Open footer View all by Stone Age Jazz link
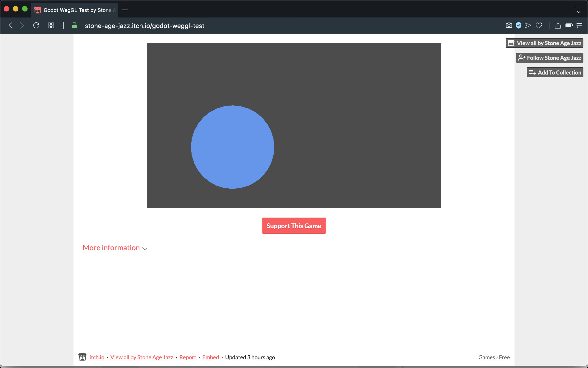Viewport: 588px width, 368px height. click(142, 357)
